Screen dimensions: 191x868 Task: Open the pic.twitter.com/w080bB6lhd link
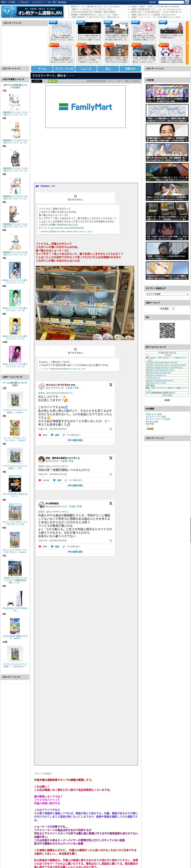[x=67, y=228]
